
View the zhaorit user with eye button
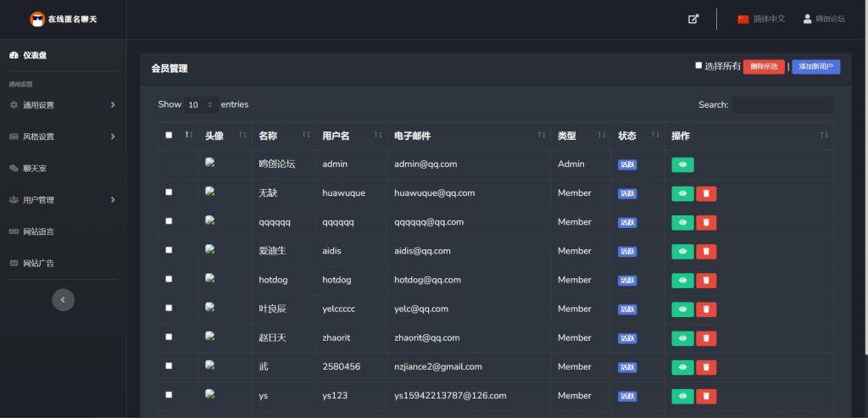click(682, 338)
